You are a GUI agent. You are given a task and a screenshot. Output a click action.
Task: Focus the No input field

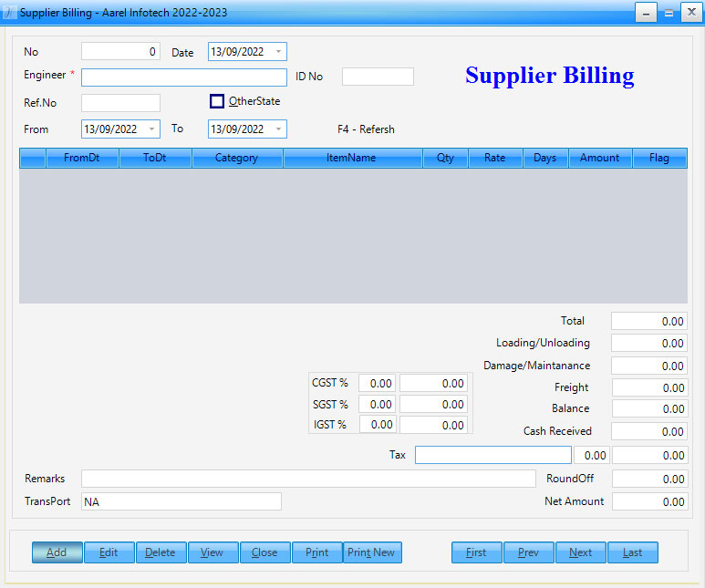click(120, 52)
